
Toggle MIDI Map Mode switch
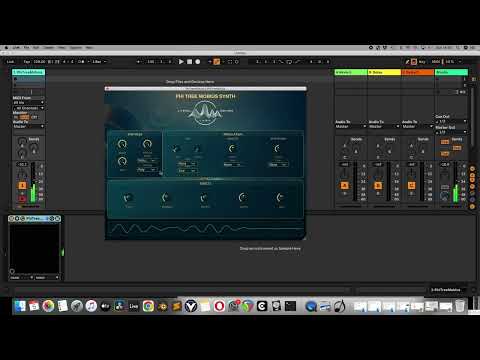436,62
